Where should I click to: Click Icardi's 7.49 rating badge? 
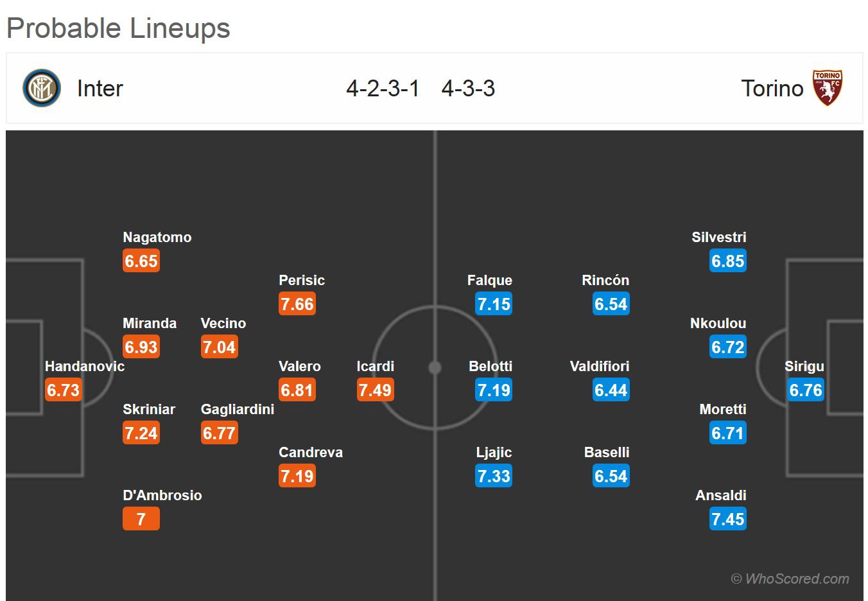376,390
